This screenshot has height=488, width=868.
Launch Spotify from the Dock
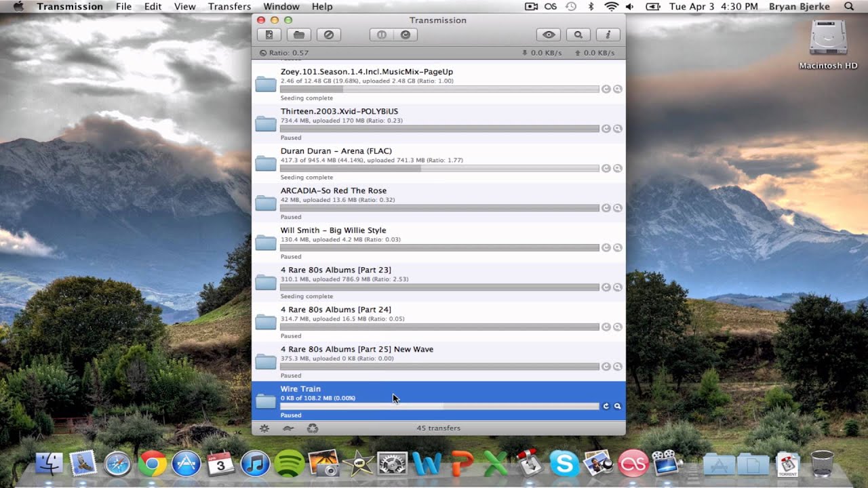290,464
